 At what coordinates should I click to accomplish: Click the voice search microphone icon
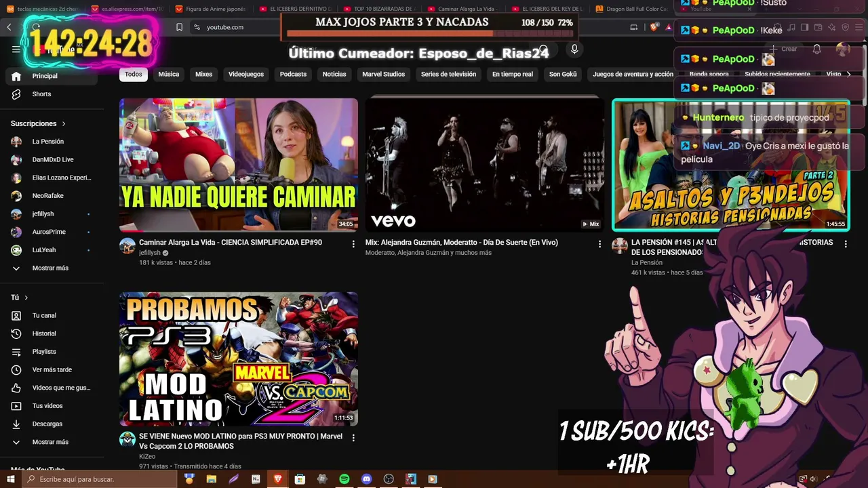coord(574,49)
